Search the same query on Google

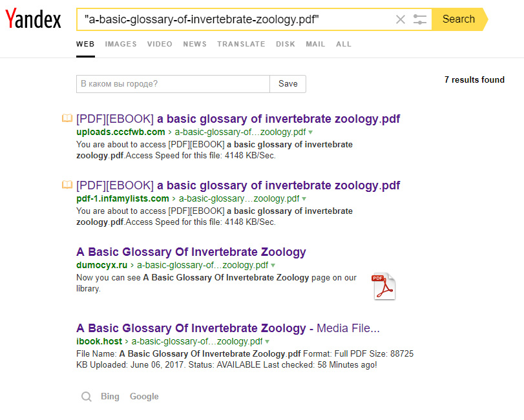(144, 397)
